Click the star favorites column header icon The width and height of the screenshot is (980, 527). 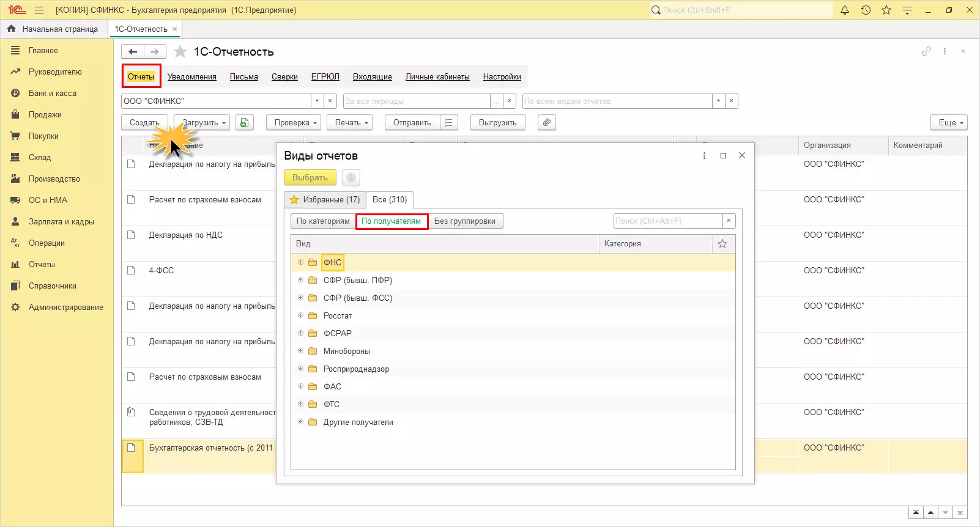[722, 243]
